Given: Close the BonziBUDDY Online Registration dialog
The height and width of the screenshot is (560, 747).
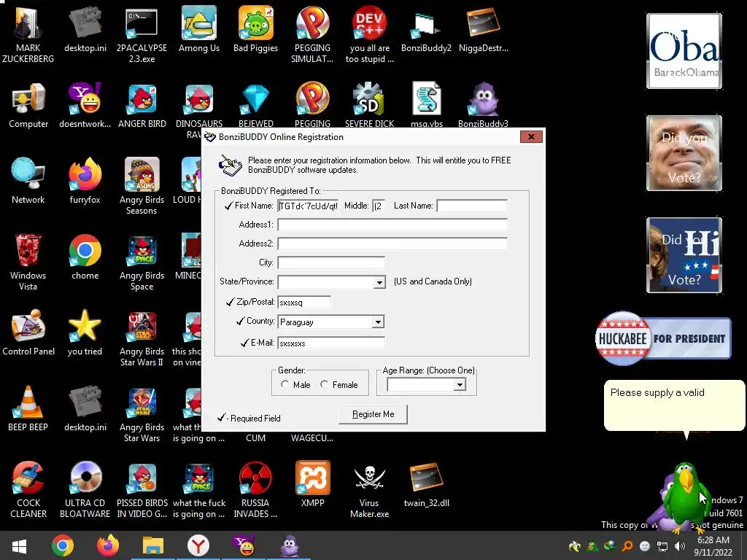Looking at the screenshot, I should pyautogui.click(x=531, y=137).
